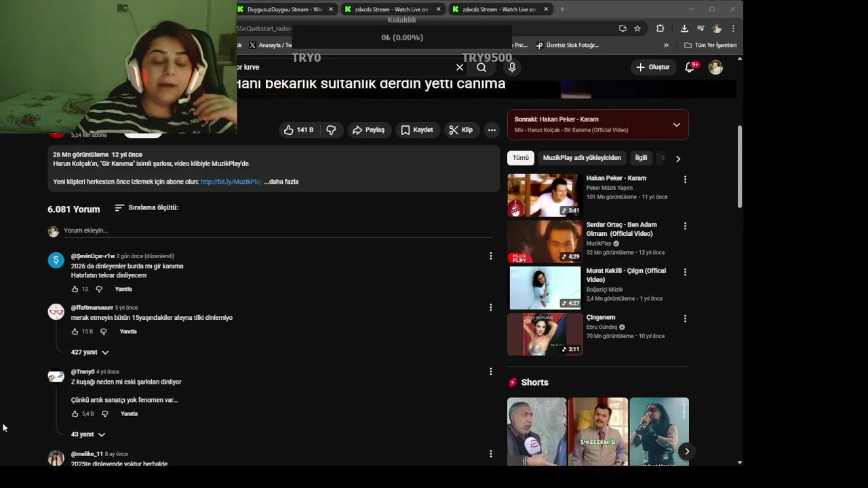The image size is (868, 488).
Task: Open Chrome profile avatar in toolbar
Action: click(717, 28)
